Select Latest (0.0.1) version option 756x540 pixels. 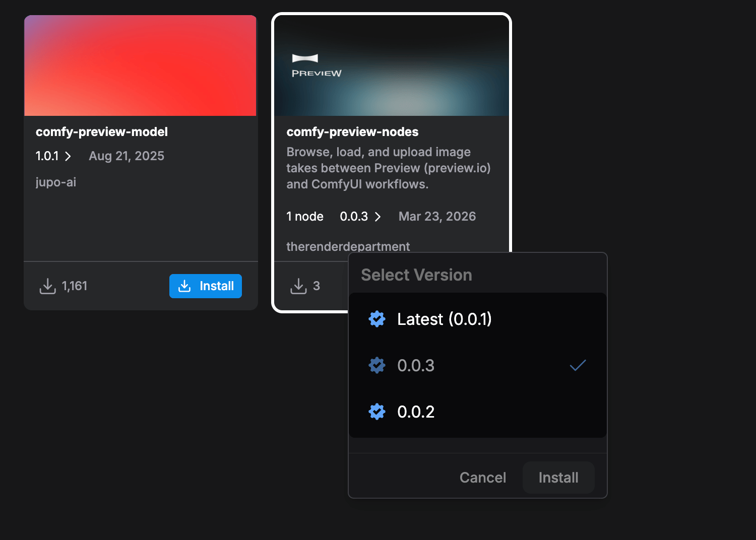pyautogui.click(x=478, y=319)
